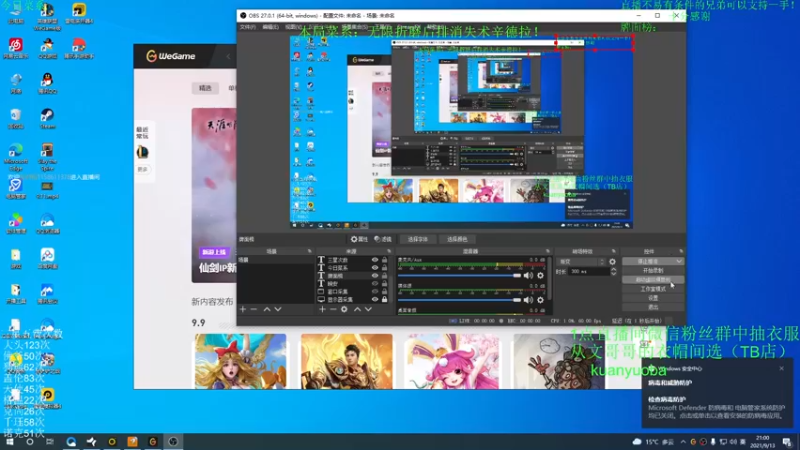The image size is (800, 450).
Task: Toggle visibility eye of the 三星次数 source
Action: 375,260
